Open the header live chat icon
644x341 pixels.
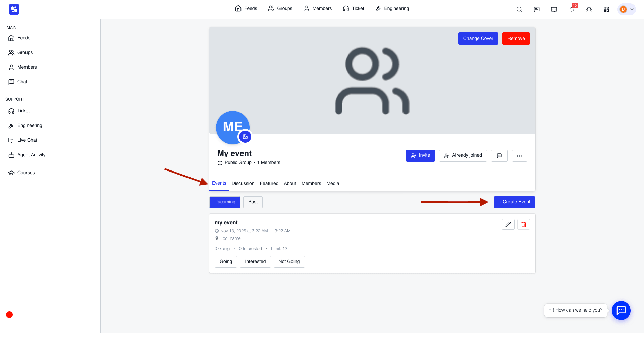[x=554, y=9]
